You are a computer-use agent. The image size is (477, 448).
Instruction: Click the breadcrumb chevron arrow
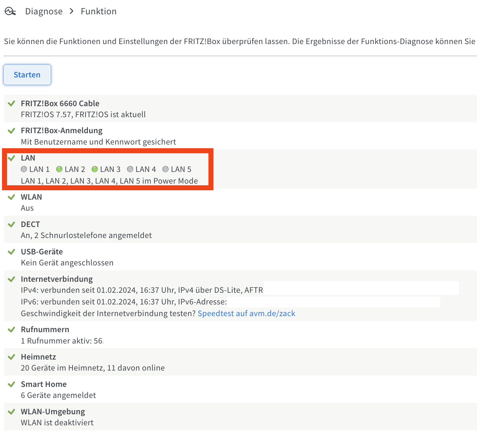pos(71,11)
